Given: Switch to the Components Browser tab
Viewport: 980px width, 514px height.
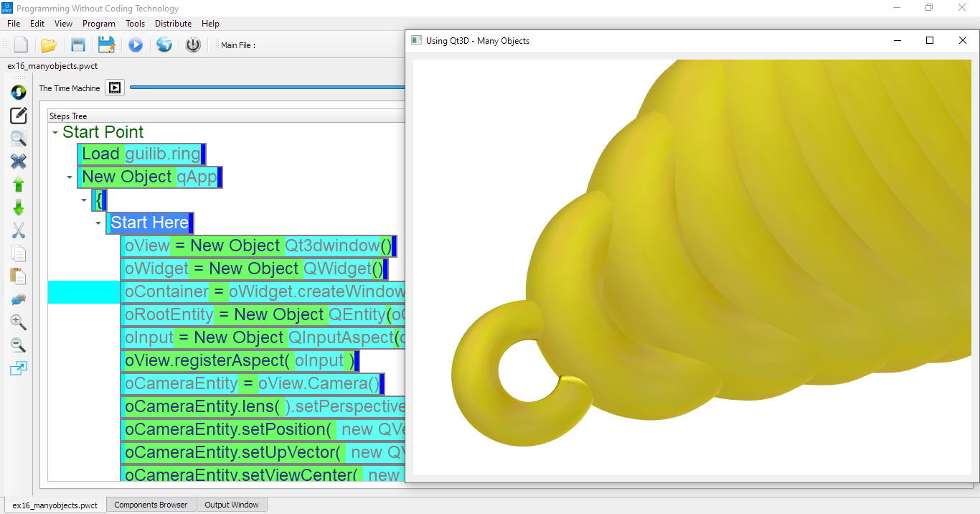Looking at the screenshot, I should 151,505.
